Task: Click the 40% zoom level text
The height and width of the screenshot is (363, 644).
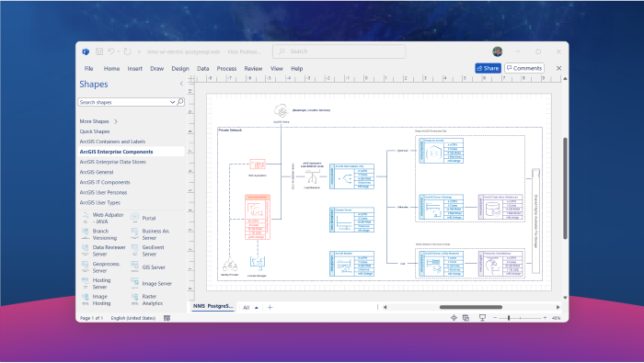Action: click(556, 318)
